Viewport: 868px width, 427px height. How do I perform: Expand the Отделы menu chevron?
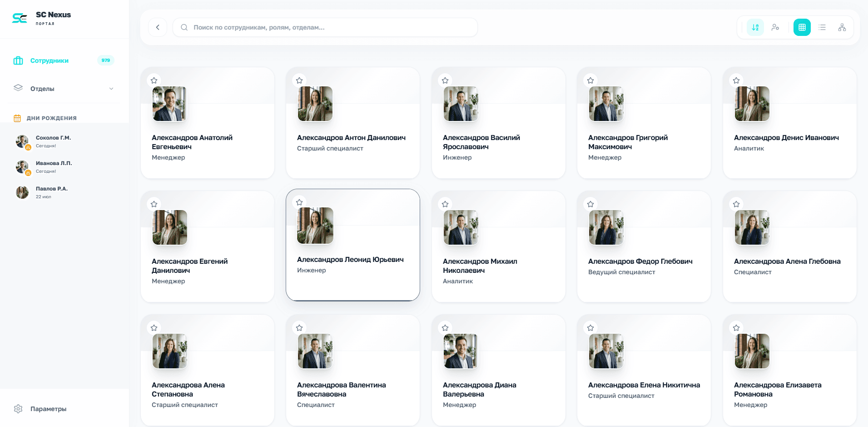tap(111, 89)
